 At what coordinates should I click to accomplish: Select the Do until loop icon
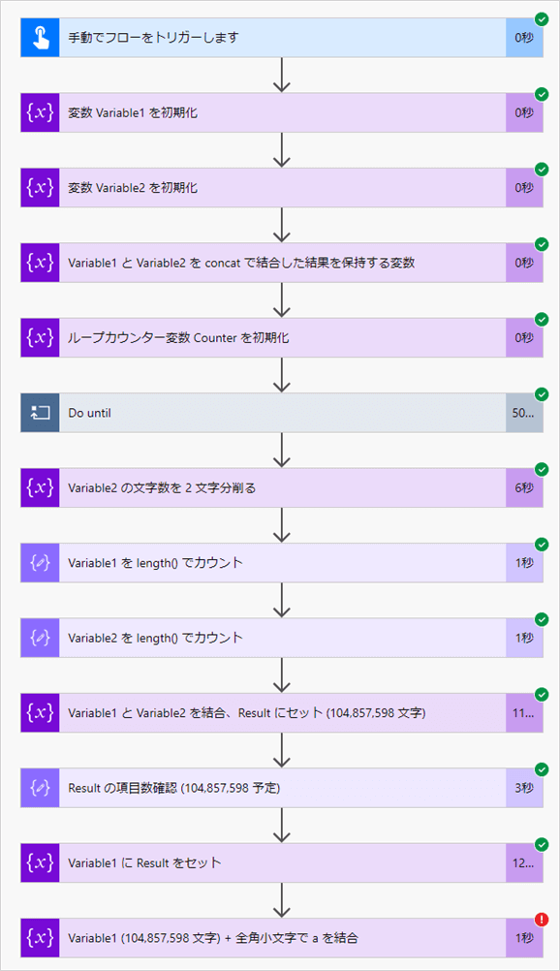click(38, 412)
